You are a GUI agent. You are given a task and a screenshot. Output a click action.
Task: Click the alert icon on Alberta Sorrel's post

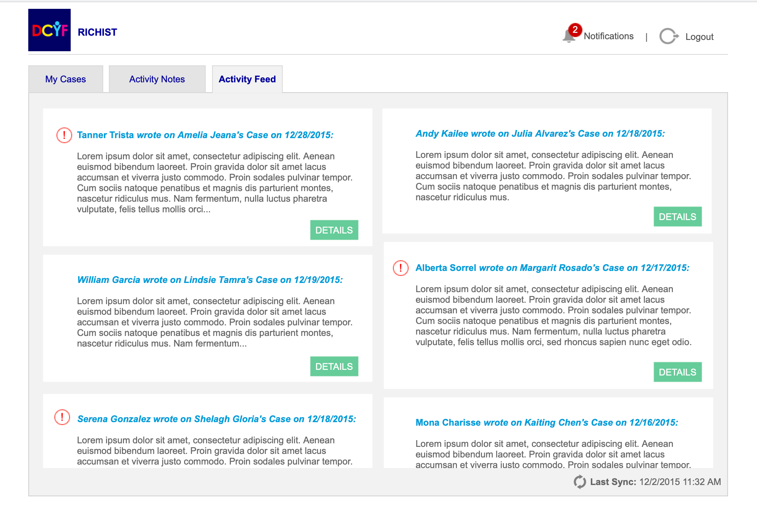[x=400, y=268]
